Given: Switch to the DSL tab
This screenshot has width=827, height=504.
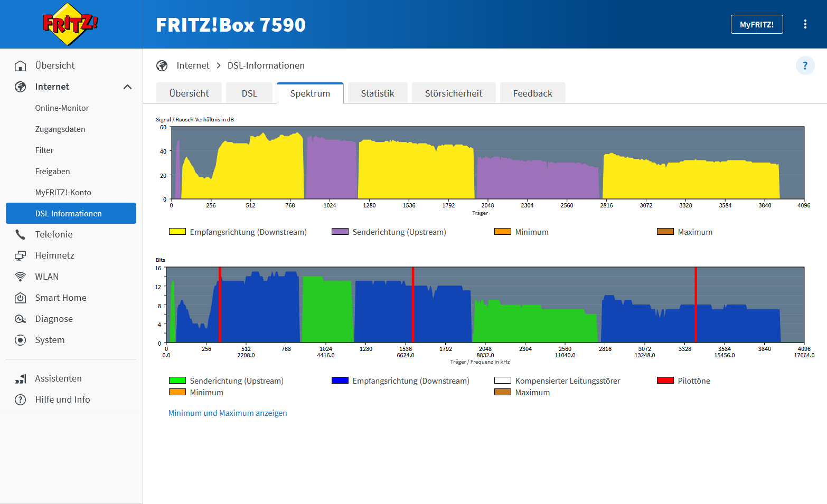Looking at the screenshot, I should [x=249, y=93].
